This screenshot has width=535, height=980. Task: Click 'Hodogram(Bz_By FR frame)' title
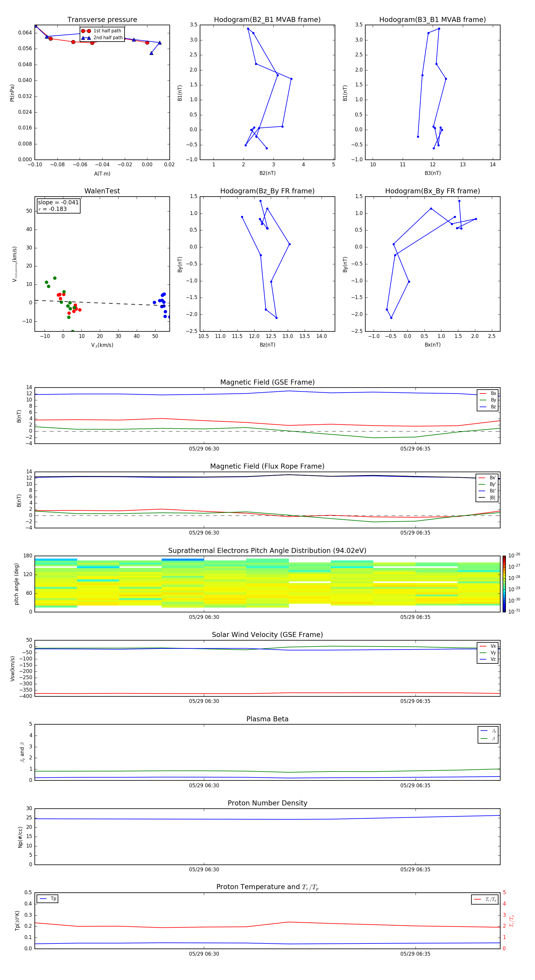[267, 191]
